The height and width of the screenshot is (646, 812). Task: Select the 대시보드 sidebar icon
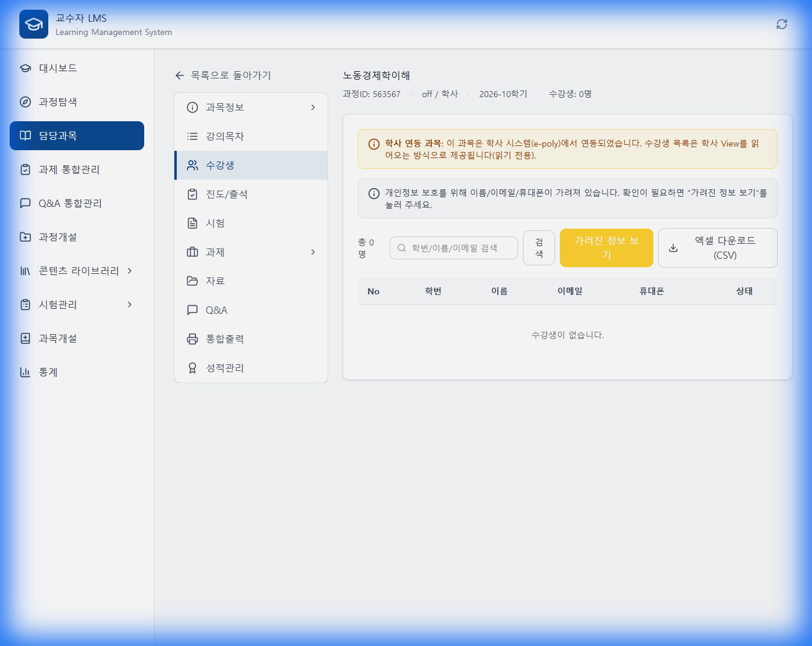point(25,68)
